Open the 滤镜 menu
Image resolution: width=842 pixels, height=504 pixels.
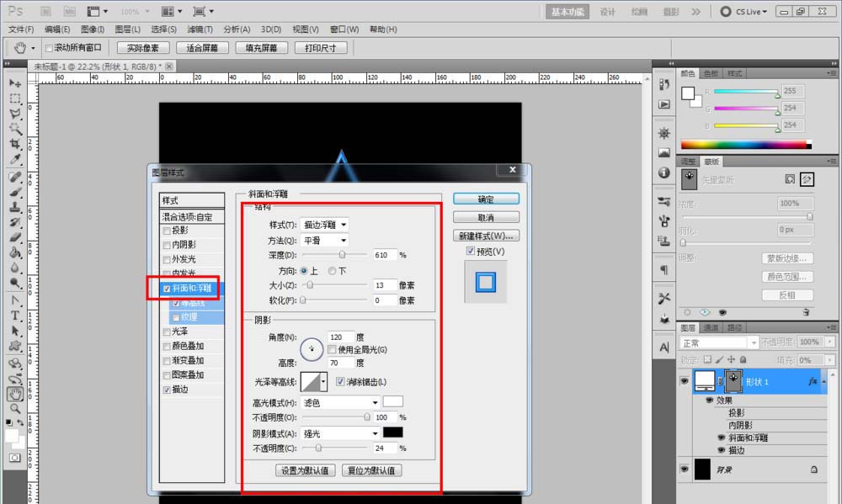click(x=201, y=29)
